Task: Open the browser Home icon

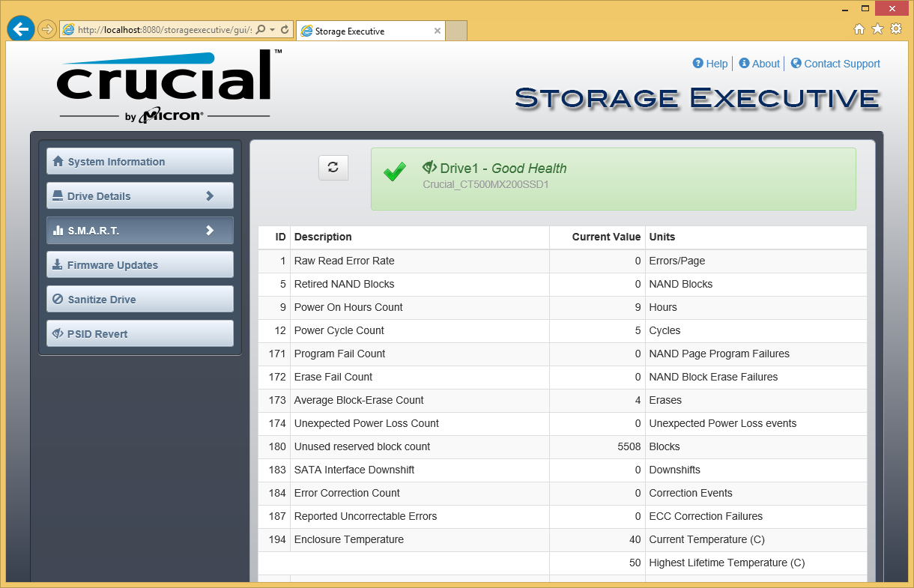Action: (x=859, y=28)
